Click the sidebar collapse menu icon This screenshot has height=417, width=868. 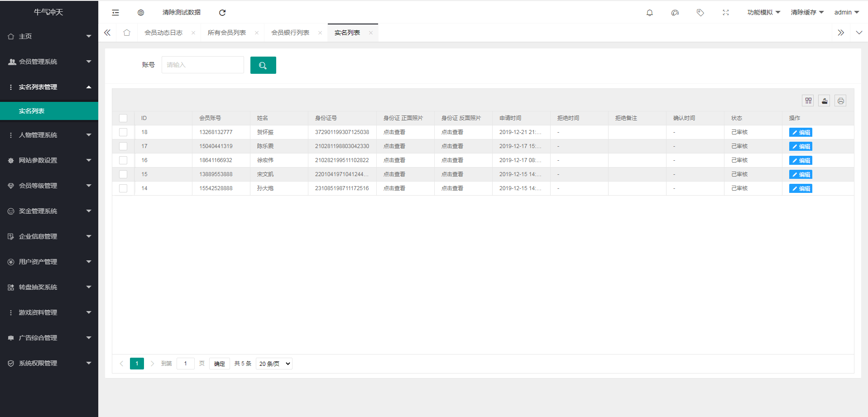pos(115,13)
